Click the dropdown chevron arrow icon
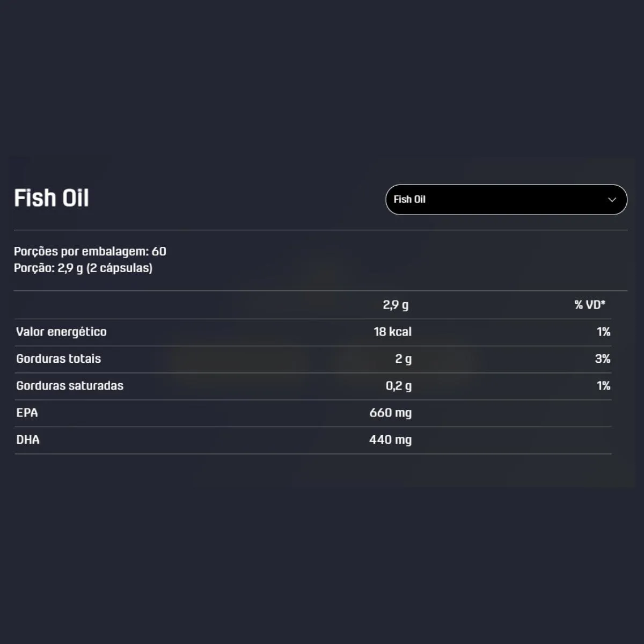 [612, 200]
